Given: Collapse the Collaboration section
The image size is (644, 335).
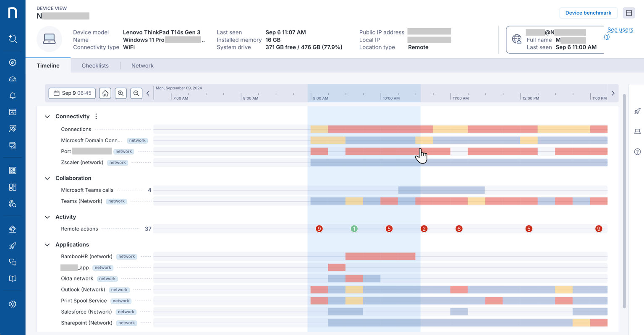Looking at the screenshot, I should point(47,178).
